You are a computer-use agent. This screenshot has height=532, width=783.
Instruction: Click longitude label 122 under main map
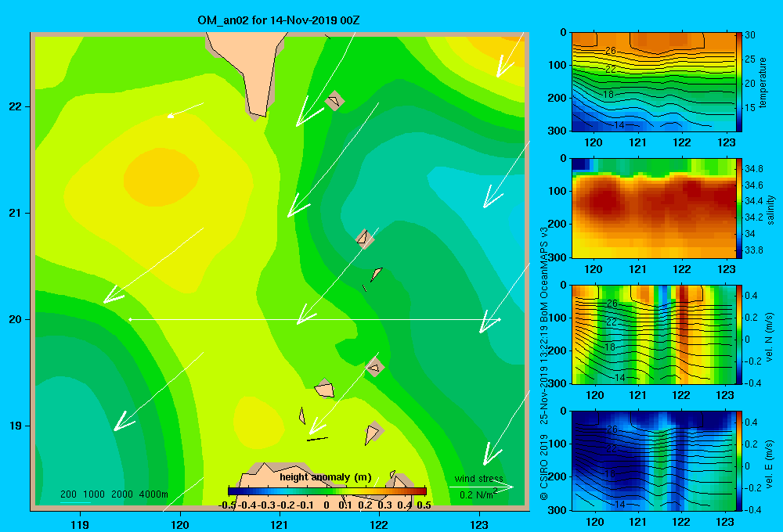(x=379, y=524)
